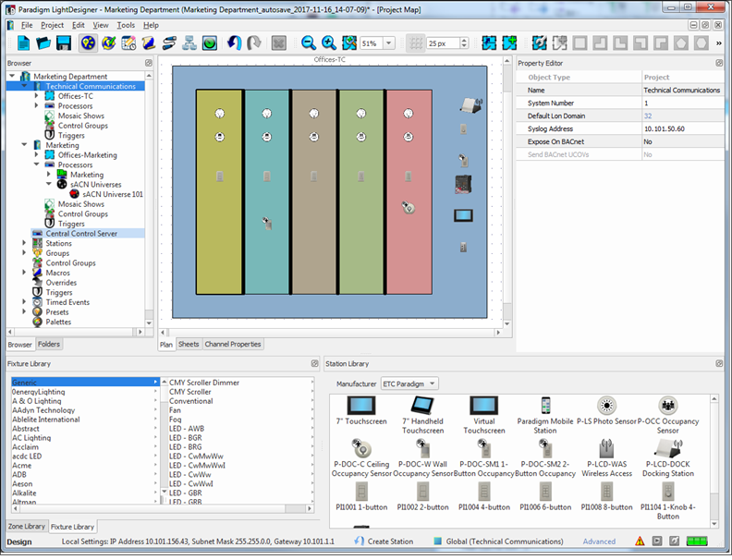Viewport: 732px width, 560px height.
Task: Select Central Control Server in Browser
Action: point(81,233)
